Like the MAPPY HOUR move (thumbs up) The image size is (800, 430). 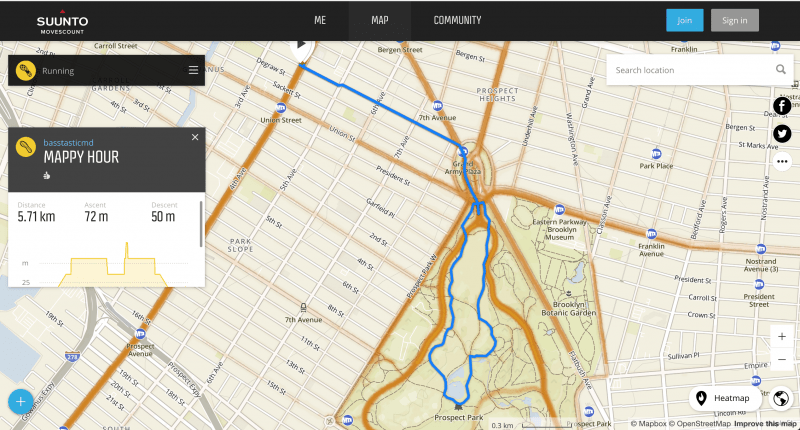tap(46, 174)
